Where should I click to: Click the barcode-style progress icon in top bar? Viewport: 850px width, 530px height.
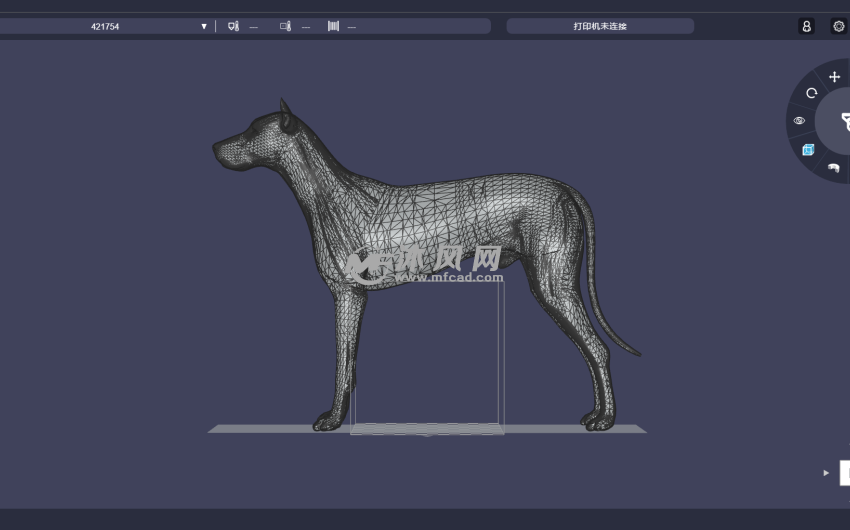(x=332, y=26)
